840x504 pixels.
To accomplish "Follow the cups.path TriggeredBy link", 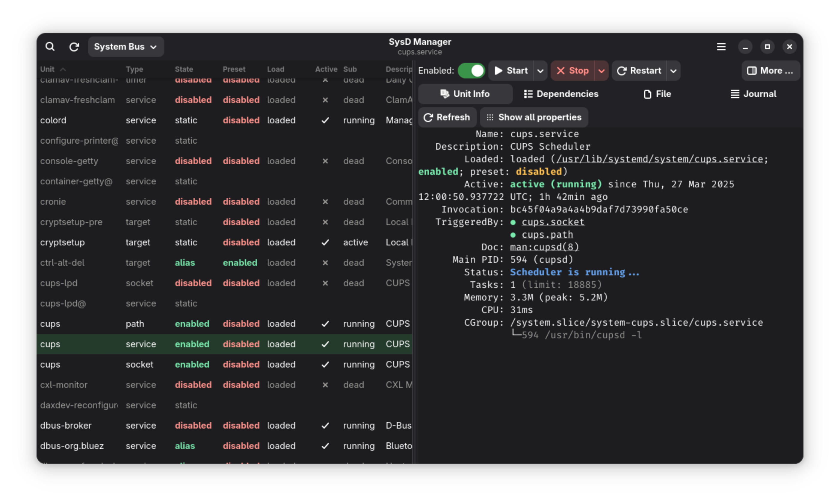I will [x=547, y=234].
